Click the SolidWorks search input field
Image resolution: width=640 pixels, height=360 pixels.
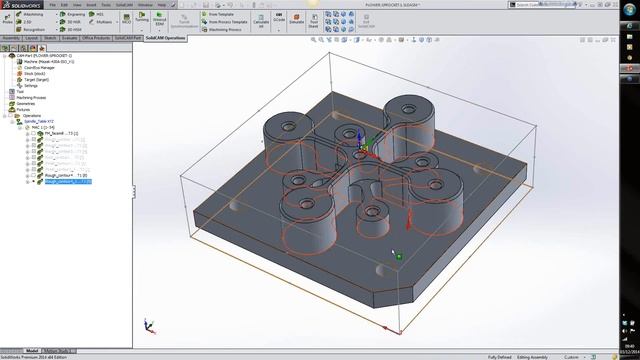(543, 5)
